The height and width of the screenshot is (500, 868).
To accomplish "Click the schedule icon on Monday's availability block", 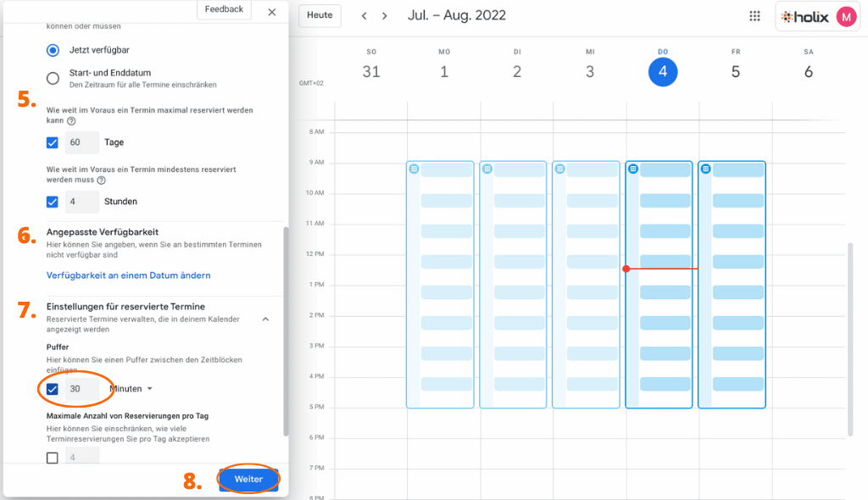I will tap(487, 168).
